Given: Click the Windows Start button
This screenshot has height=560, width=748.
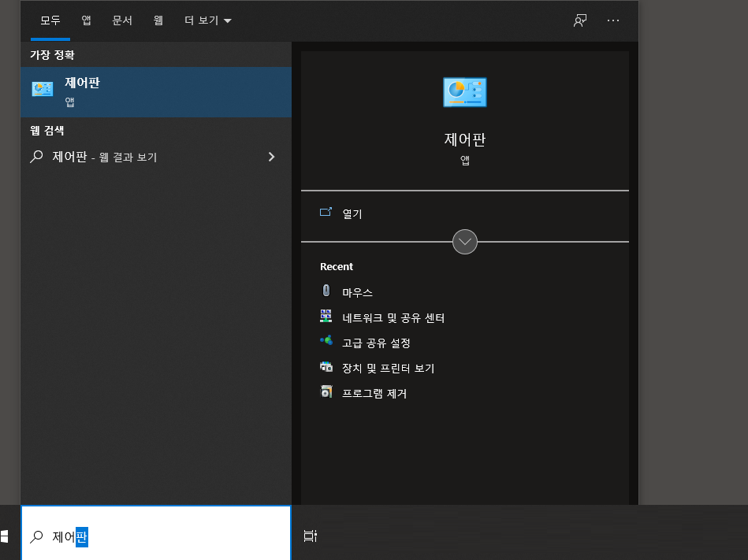Looking at the screenshot, I should pos(5,536).
